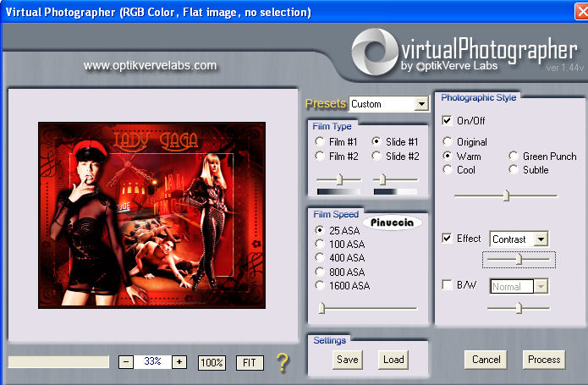Toggle the Effect checkbox

click(x=447, y=239)
